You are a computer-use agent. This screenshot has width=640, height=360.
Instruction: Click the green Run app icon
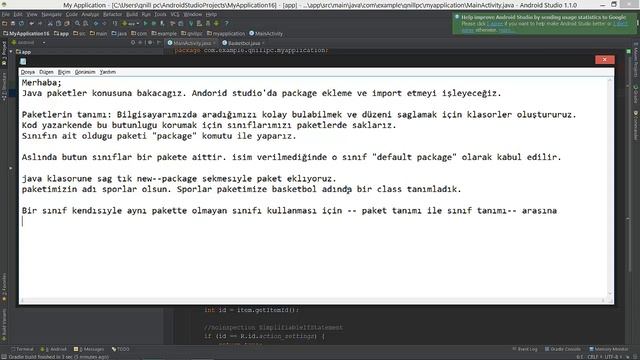point(145,23)
